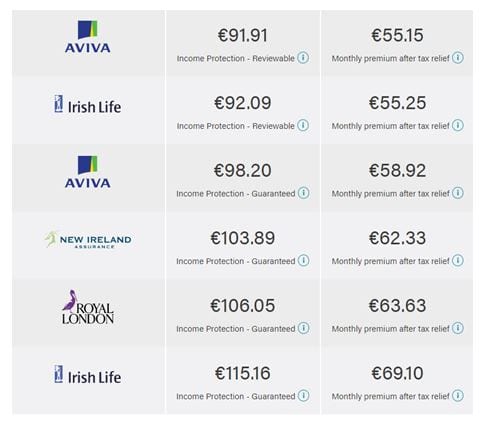Click info icon next to Irish Life €115.16 Guaranteed
Screen dimensions: 482x421
(304, 396)
